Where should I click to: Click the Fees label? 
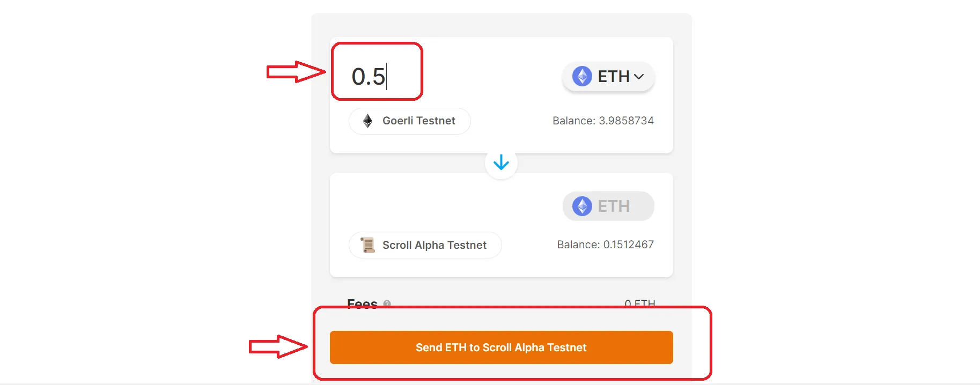[x=362, y=303]
